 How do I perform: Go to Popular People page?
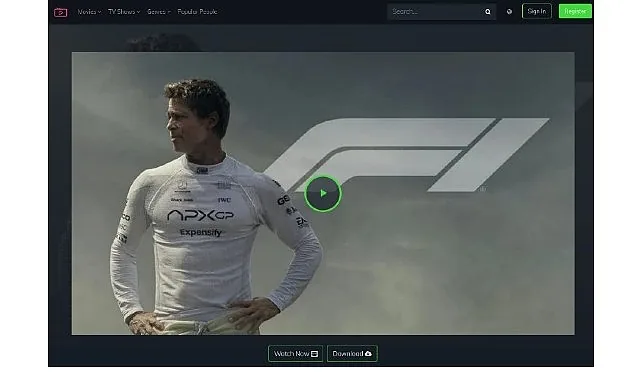click(197, 12)
